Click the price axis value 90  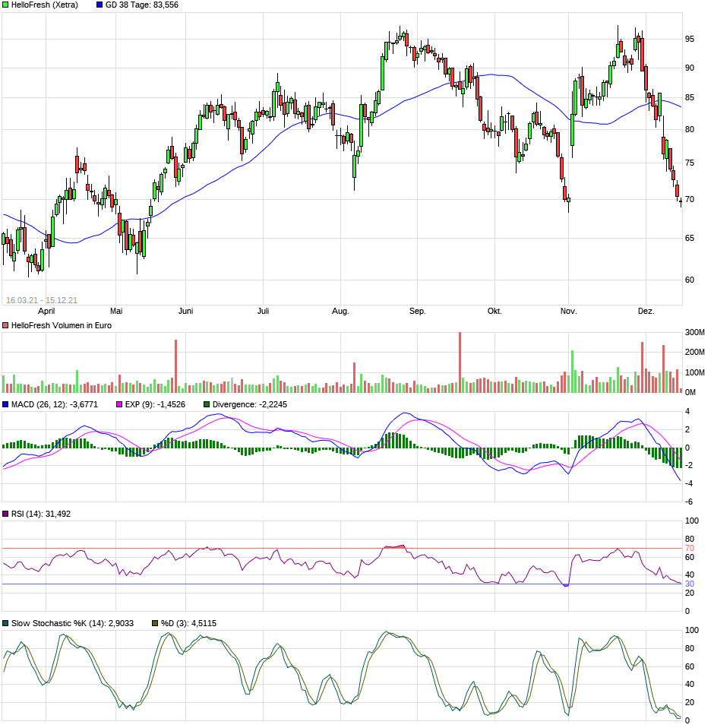[690, 68]
